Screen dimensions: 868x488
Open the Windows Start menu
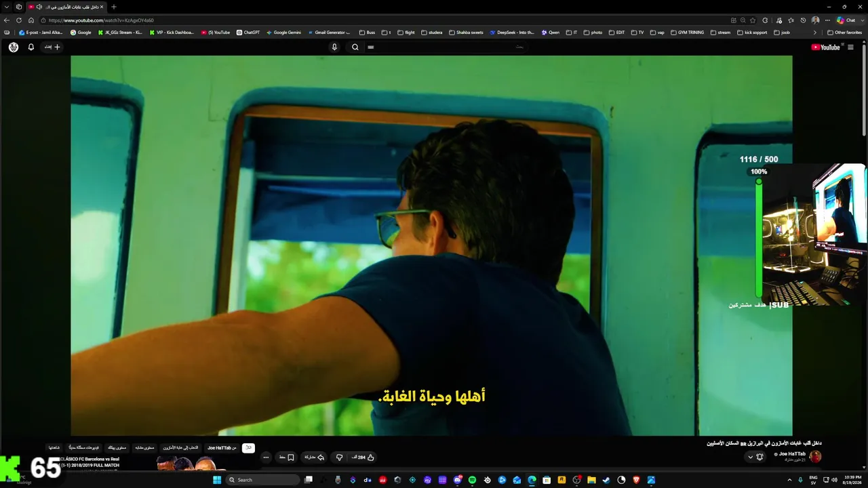pos(217,480)
